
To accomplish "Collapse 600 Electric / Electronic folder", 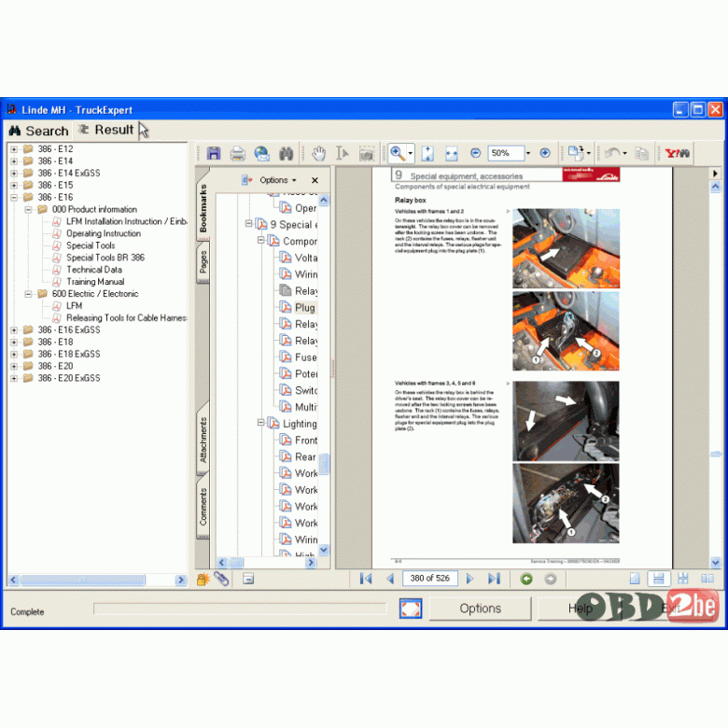I will point(28,294).
